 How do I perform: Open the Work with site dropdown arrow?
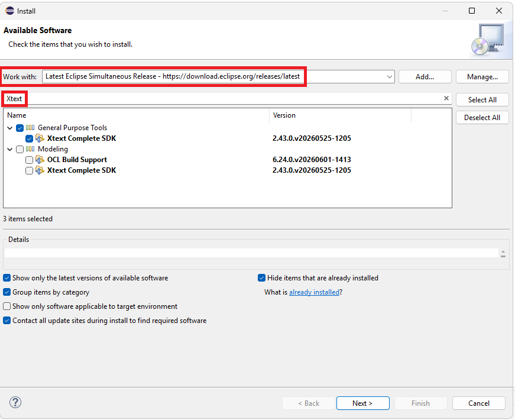coord(390,77)
